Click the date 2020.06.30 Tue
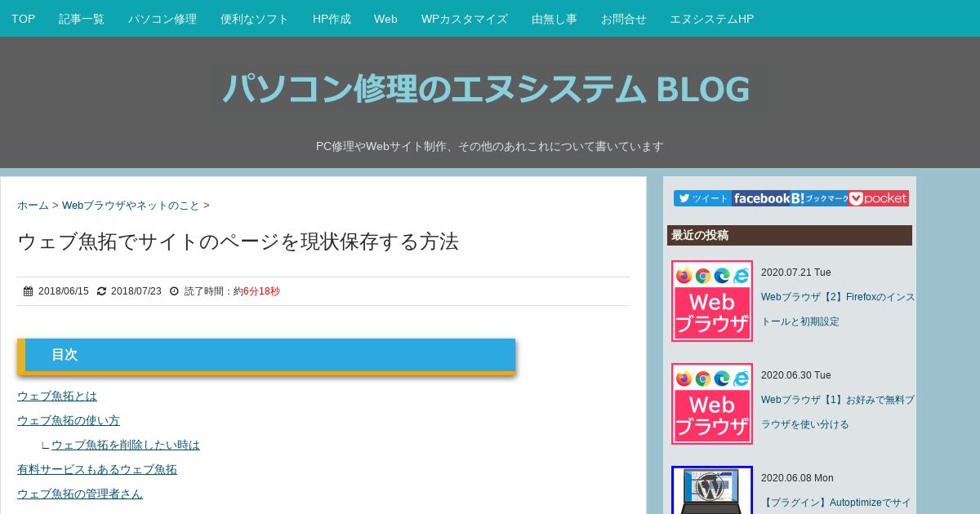Screen dimensions: 980x514 coord(796,375)
